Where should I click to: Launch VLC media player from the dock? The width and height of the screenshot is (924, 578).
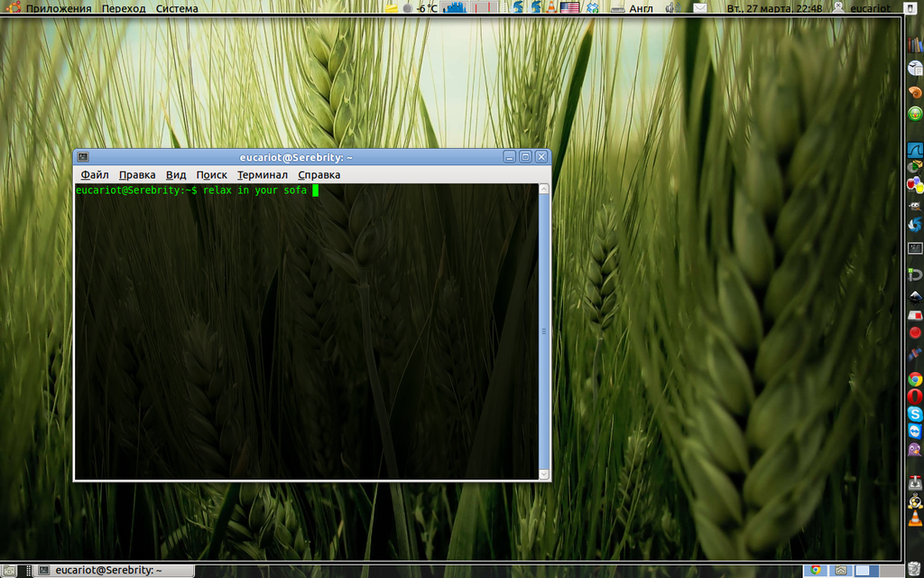[914, 517]
